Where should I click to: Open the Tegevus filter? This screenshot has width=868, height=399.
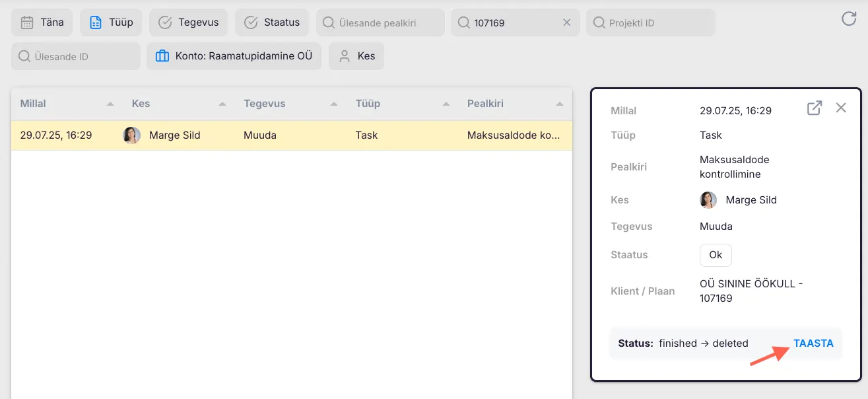pos(189,22)
